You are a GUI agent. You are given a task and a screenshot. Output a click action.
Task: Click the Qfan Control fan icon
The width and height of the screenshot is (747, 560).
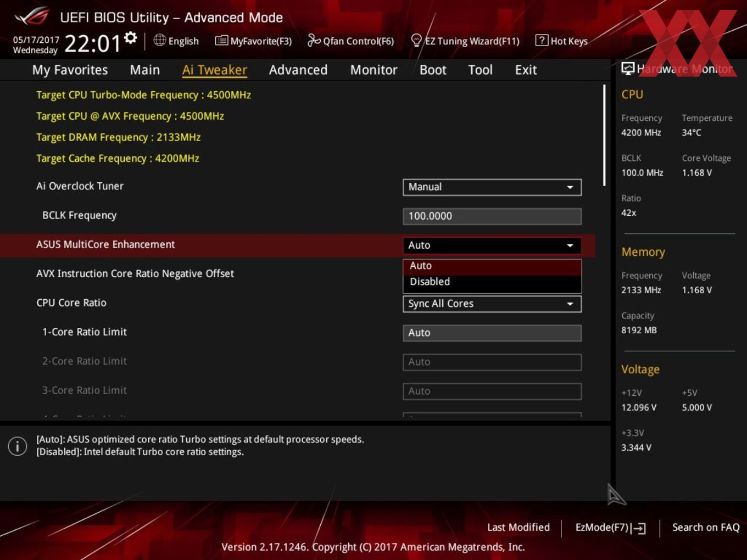coord(314,40)
